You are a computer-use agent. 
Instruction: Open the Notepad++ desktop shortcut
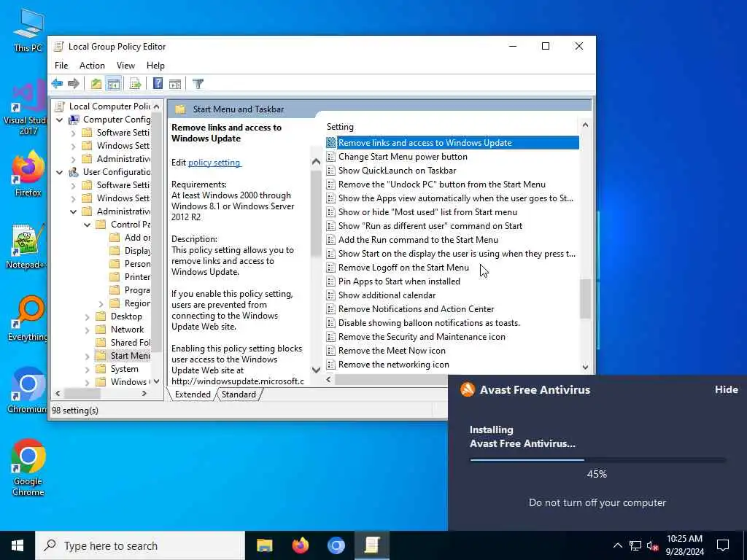pos(26,246)
